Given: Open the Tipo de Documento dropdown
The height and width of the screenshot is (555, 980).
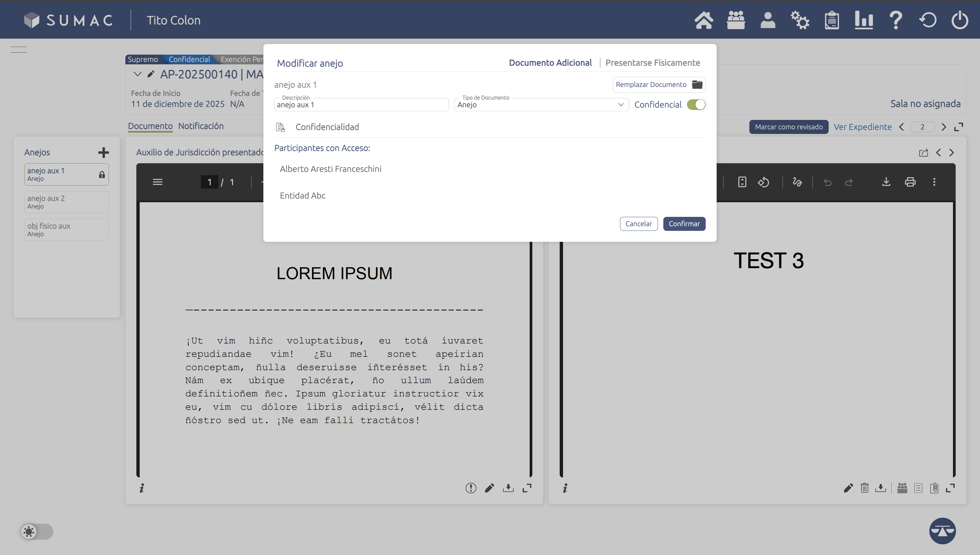Looking at the screenshot, I should click(x=541, y=105).
